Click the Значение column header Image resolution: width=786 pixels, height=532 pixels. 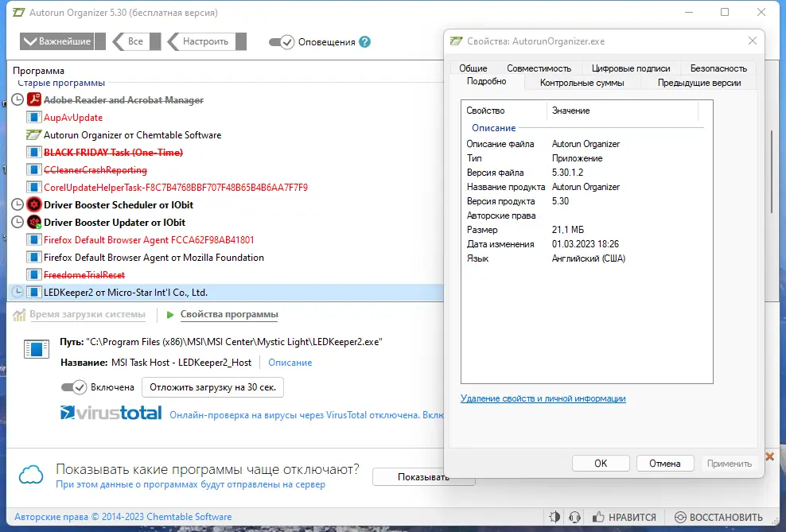click(622, 111)
